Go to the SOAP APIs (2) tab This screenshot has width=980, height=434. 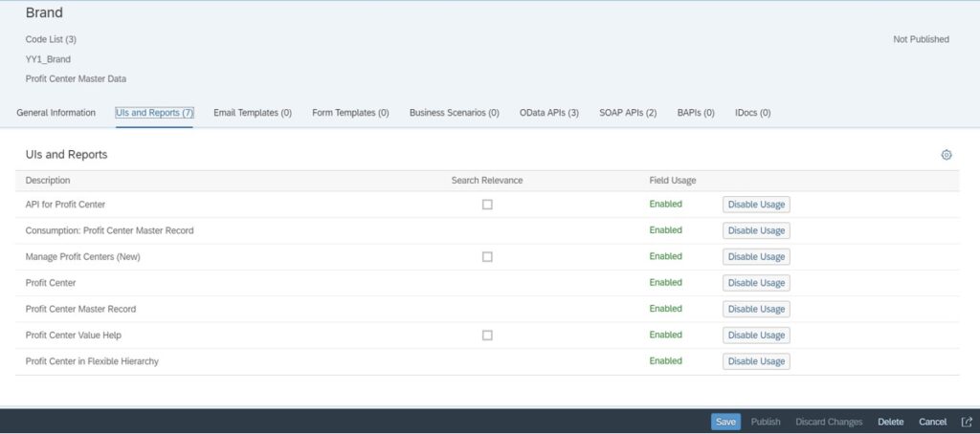point(628,113)
